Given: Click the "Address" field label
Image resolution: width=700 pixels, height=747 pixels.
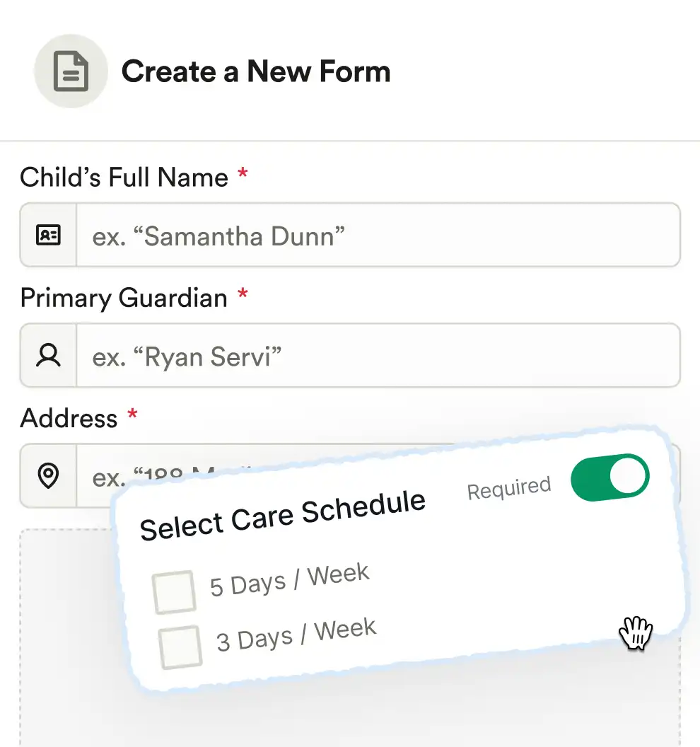Looking at the screenshot, I should pos(69,418).
